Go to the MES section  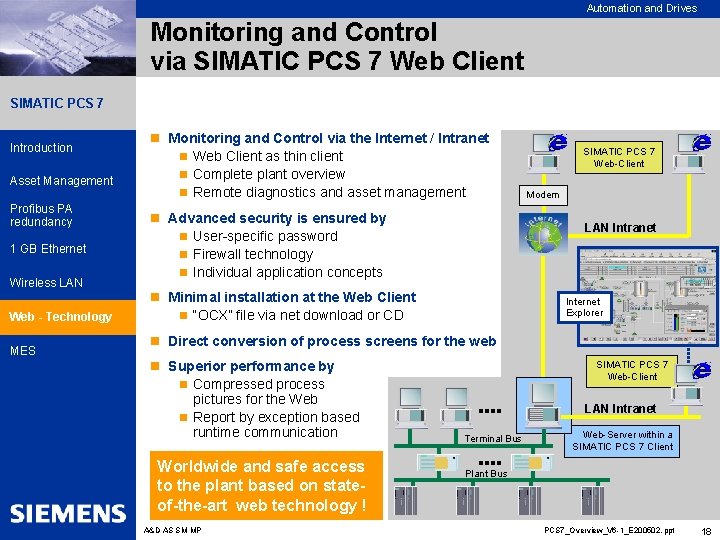click(22, 351)
